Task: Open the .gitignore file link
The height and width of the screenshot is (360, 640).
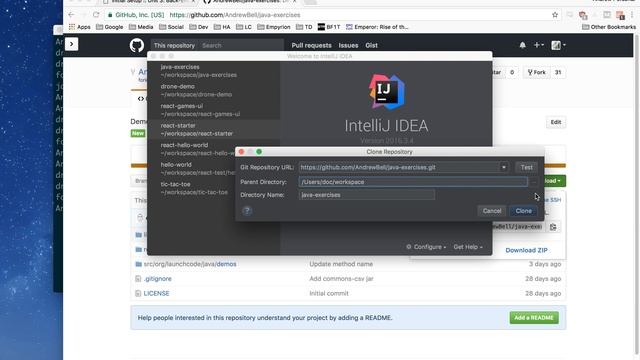Action: 158,279
